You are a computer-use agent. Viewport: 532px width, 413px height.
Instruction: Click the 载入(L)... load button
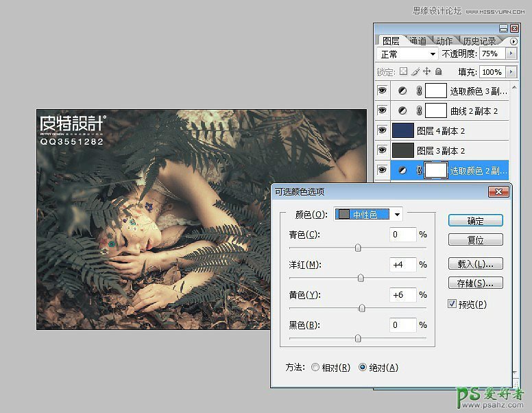coord(475,263)
